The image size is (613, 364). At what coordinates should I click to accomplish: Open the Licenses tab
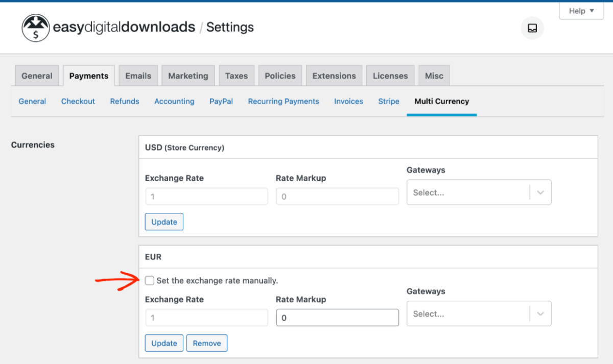tap(390, 75)
